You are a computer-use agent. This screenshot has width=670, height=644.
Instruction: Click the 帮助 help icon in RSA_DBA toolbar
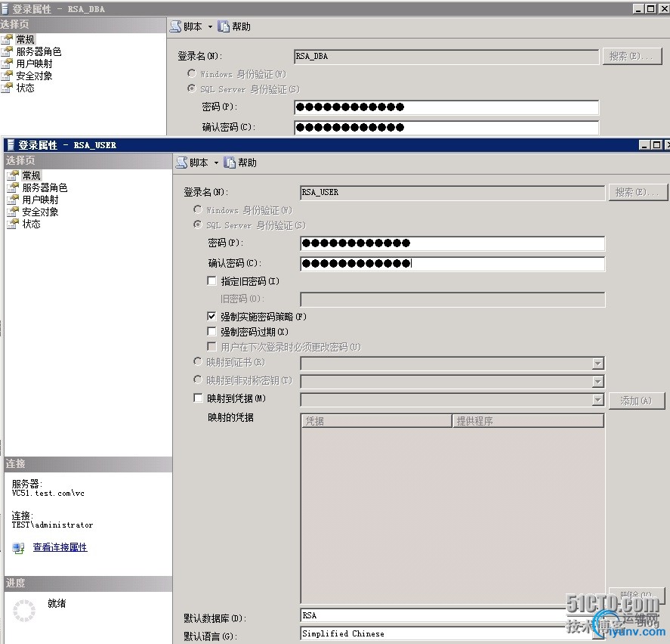click(x=224, y=26)
